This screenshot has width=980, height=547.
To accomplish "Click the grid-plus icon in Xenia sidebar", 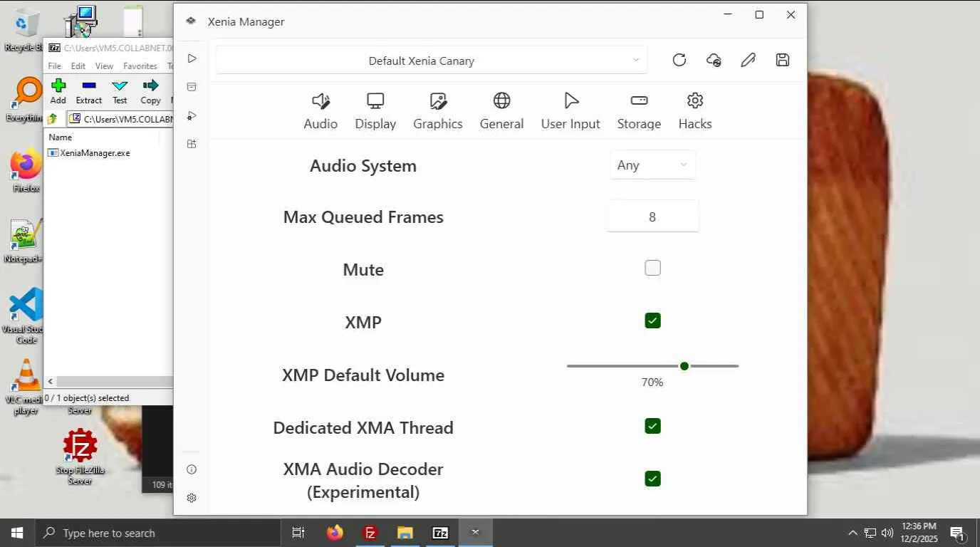I will coord(192,144).
